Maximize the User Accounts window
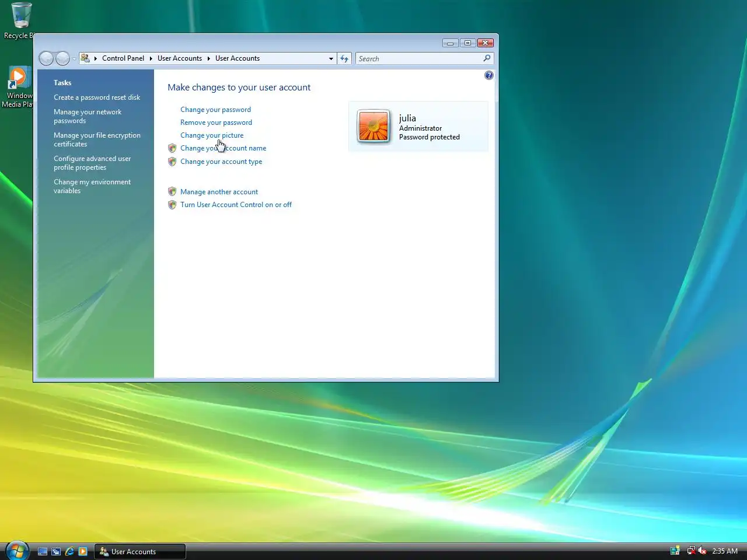 467,43
